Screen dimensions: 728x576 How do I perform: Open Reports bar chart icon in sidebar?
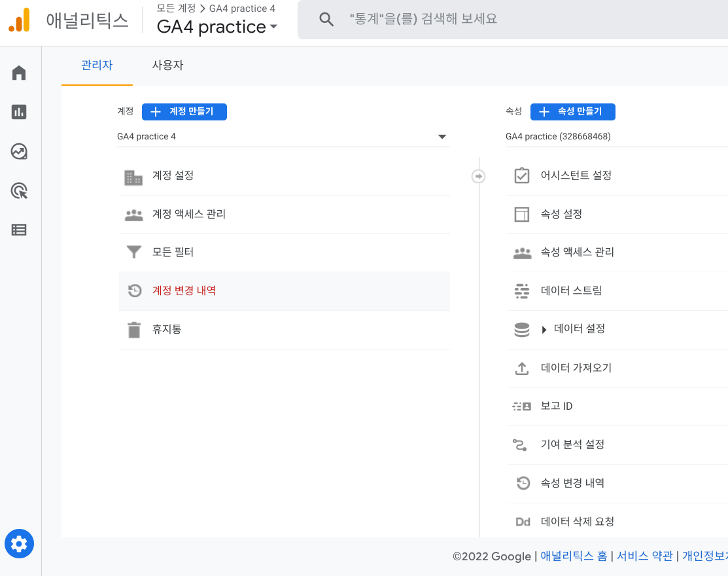tap(19, 112)
